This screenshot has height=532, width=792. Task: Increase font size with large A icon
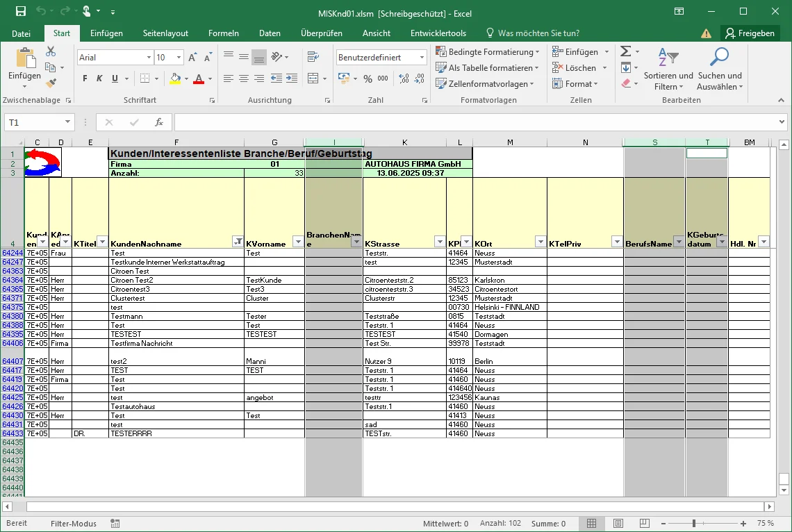(x=192, y=58)
